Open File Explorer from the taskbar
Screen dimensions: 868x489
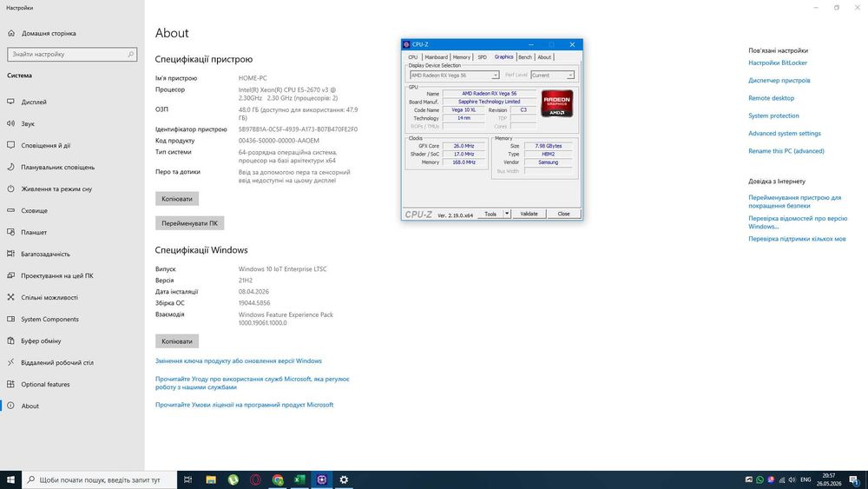tap(211, 479)
